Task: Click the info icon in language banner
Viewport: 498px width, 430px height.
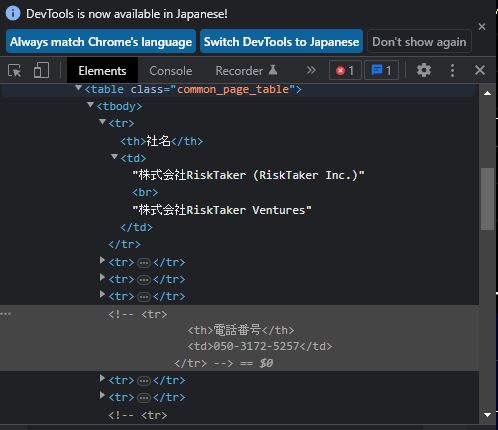Action: pyautogui.click(x=13, y=14)
